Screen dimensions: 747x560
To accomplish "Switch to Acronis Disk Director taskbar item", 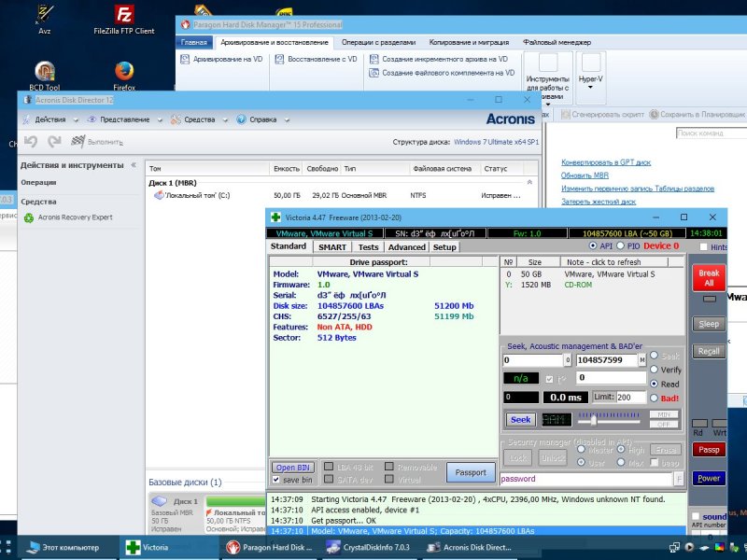I will coord(470,548).
